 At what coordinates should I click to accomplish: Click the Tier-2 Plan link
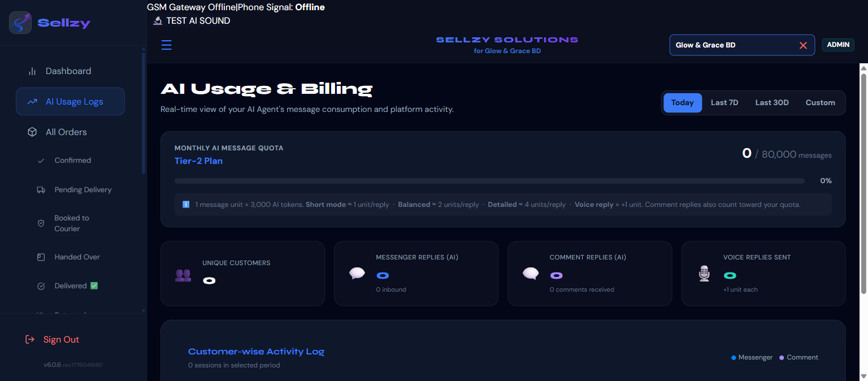coord(198,161)
